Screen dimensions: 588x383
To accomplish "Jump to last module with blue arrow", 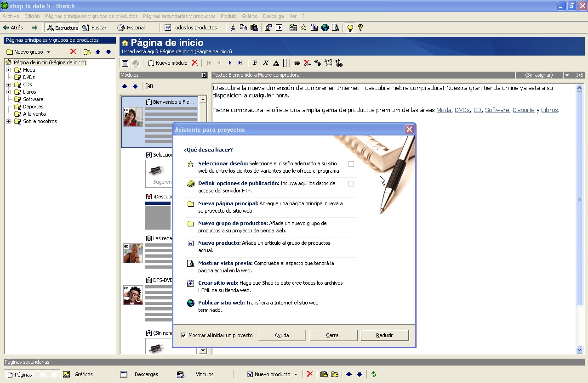I will pyautogui.click(x=240, y=63).
